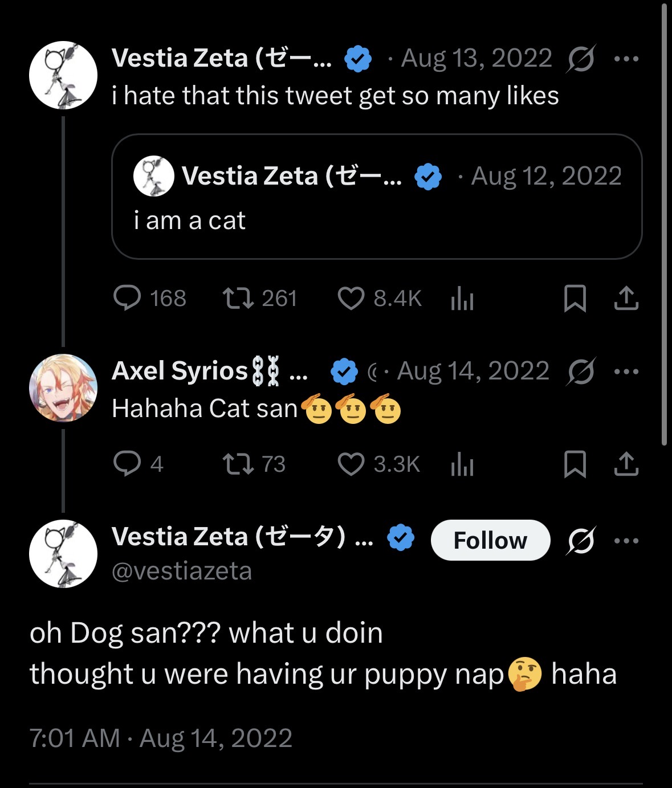Open more options for Aug 13 tweet
This screenshot has height=788, width=672.
pos(627,58)
